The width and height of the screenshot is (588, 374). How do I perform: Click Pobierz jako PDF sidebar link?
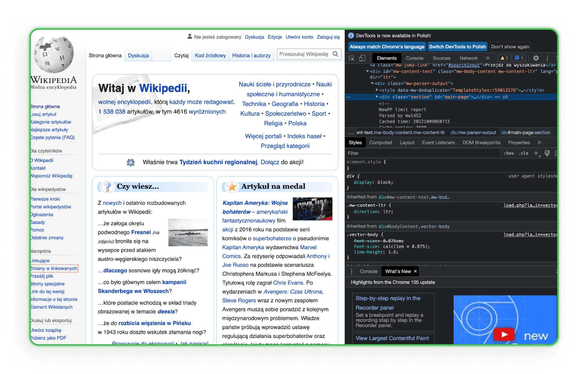pos(49,338)
